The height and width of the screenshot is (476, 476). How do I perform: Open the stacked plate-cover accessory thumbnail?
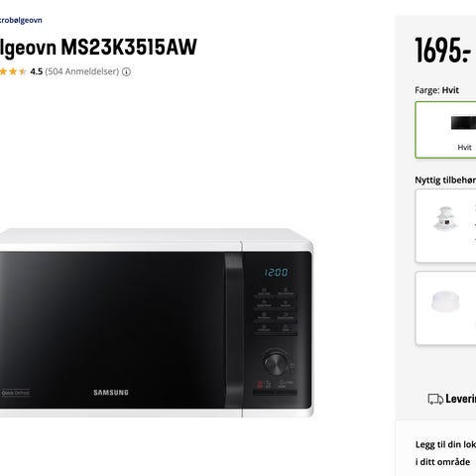coord(445,218)
